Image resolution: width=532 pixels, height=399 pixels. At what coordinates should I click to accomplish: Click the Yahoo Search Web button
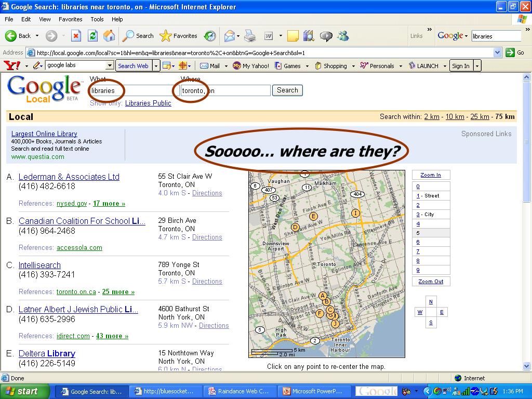tap(134, 66)
